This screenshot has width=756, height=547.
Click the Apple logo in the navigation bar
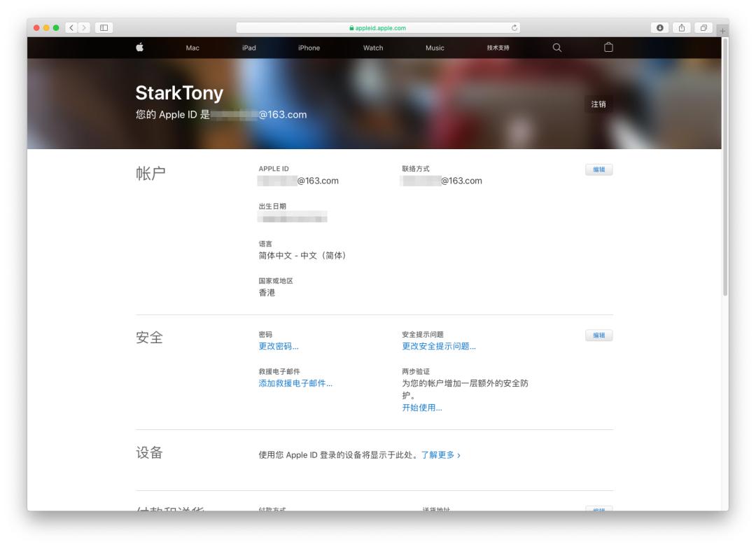point(140,48)
